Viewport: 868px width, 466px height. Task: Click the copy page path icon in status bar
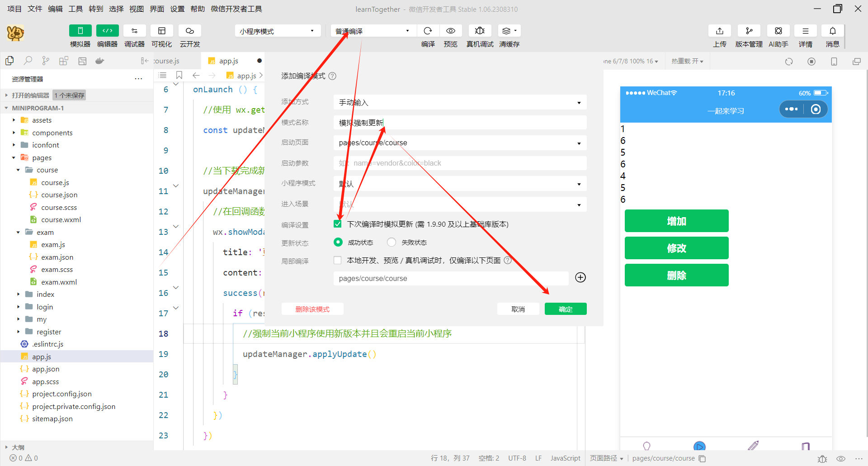click(702, 458)
